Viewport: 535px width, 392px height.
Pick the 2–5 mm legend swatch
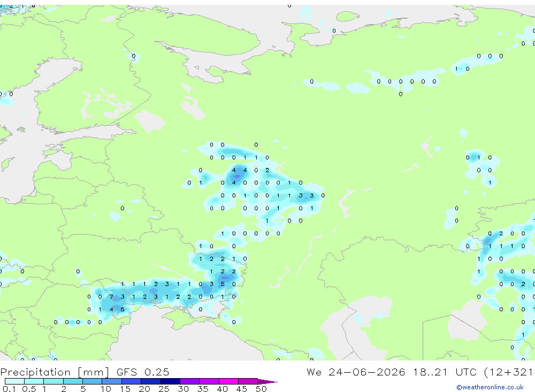coord(73,381)
